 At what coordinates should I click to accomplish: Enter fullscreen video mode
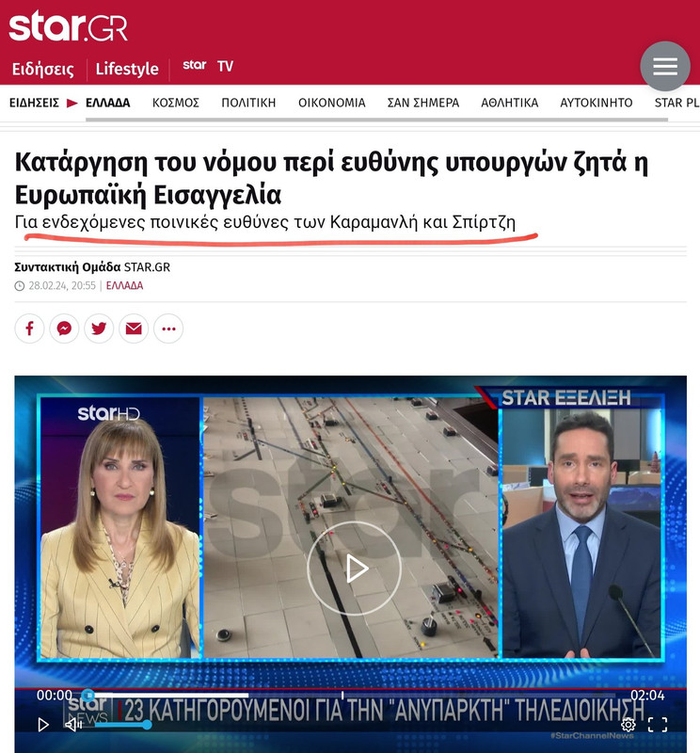658,724
